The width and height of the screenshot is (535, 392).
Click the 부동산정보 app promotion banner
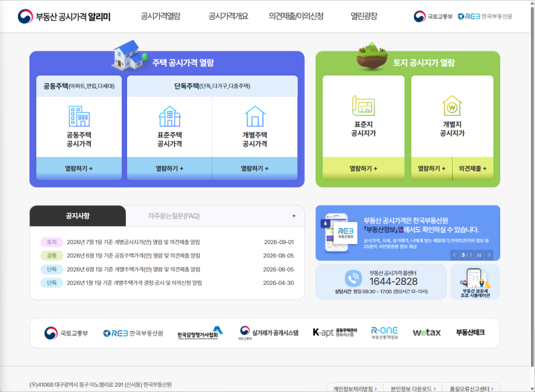[x=408, y=233]
